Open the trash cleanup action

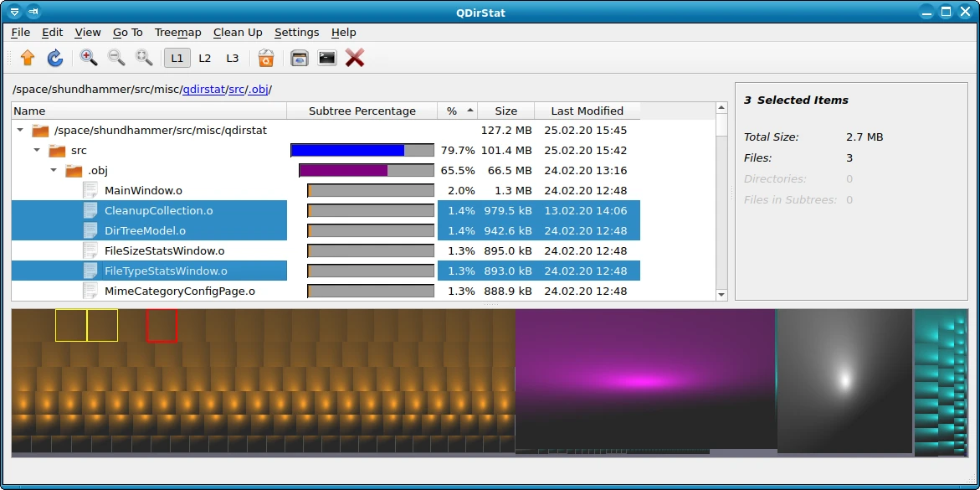[265, 58]
